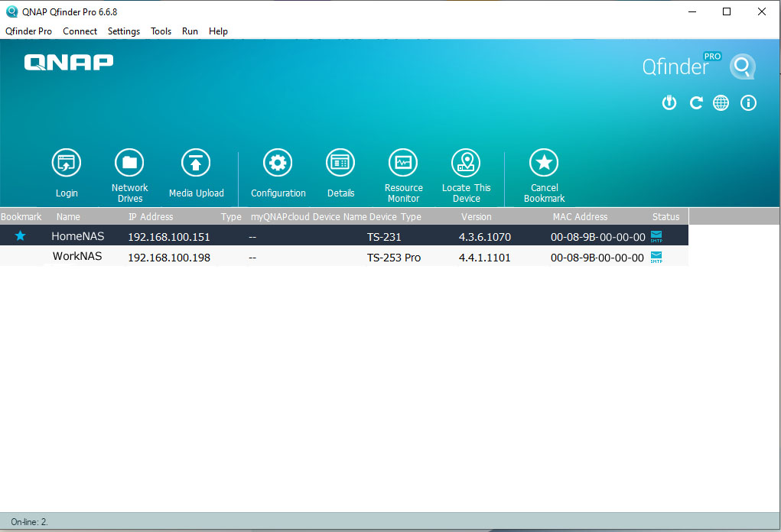Sort by myQNAPcloud Device Name header
The width and height of the screenshot is (781, 532).
coord(309,217)
